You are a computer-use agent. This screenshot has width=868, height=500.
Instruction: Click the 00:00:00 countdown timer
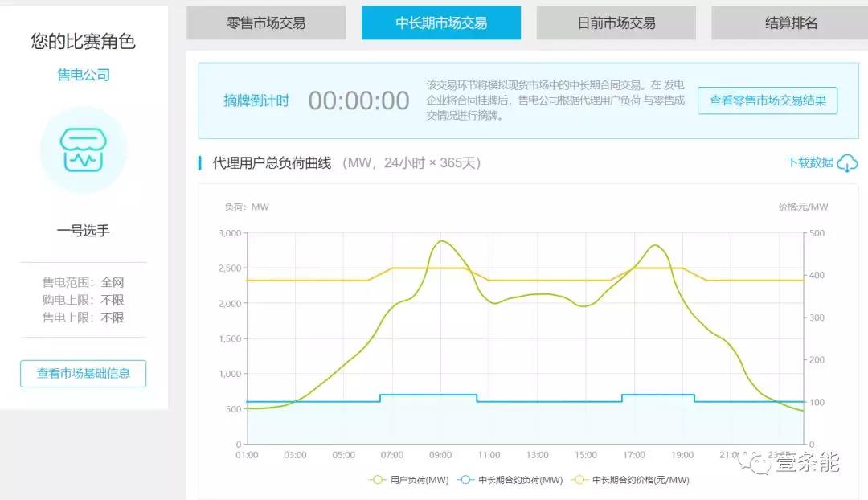click(358, 100)
